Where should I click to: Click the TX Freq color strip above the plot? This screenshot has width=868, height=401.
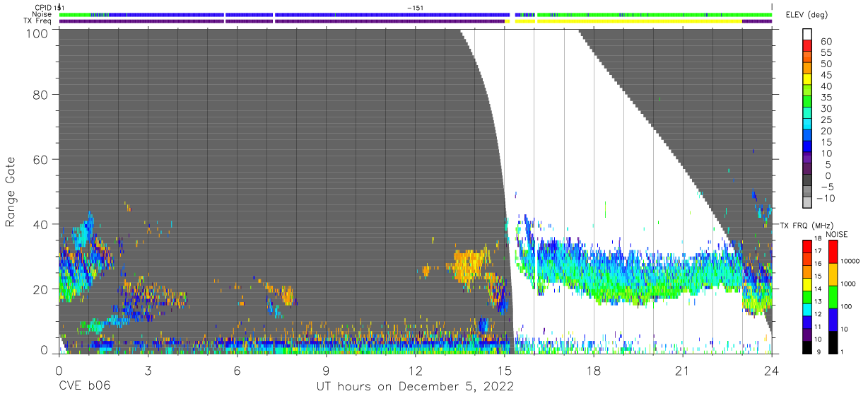(416, 21)
